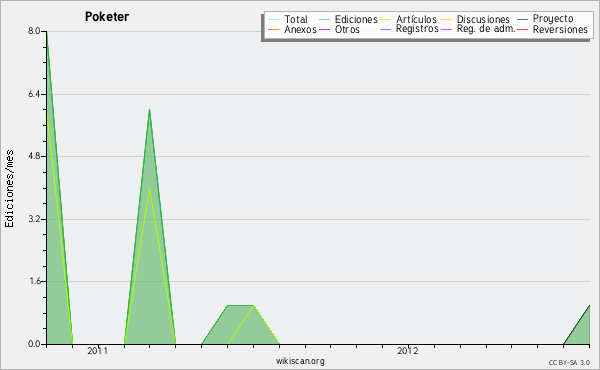The height and width of the screenshot is (370, 600).
Task: Click the CC BY-SA 3.0 license text
Action: click(x=569, y=362)
